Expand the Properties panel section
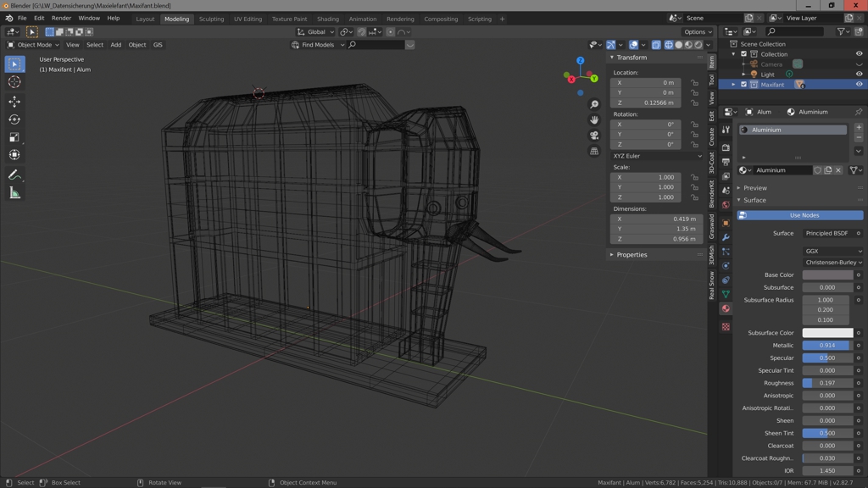 pyautogui.click(x=632, y=254)
